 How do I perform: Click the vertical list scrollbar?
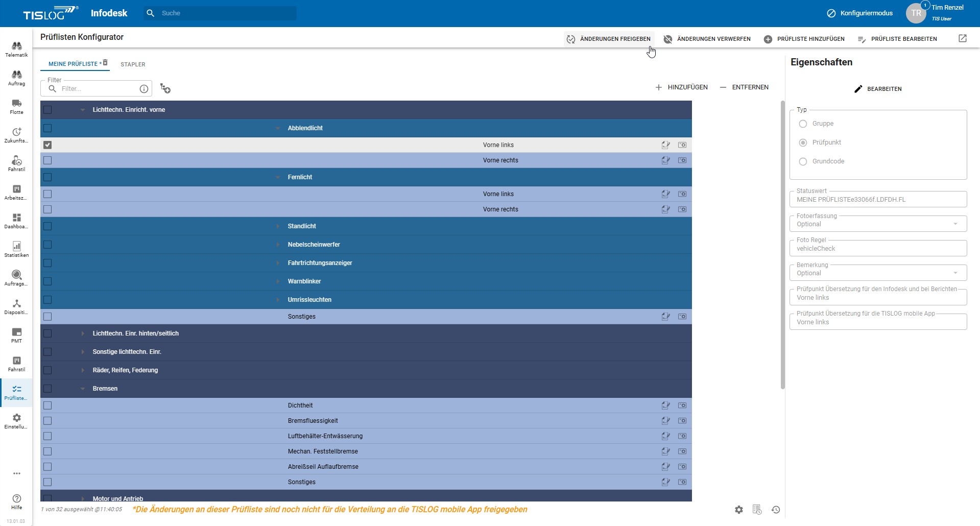pyautogui.click(x=782, y=245)
